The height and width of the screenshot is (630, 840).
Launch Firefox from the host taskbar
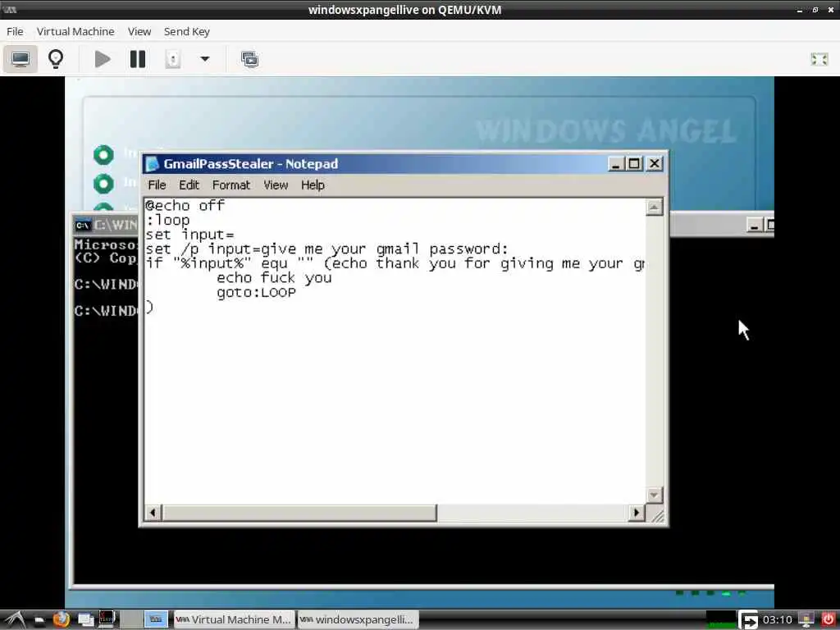click(62, 620)
